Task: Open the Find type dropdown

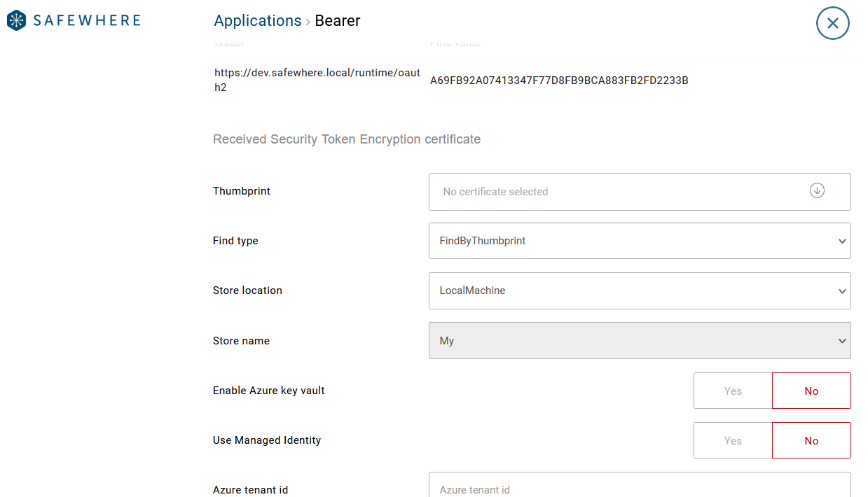Action: [x=640, y=241]
